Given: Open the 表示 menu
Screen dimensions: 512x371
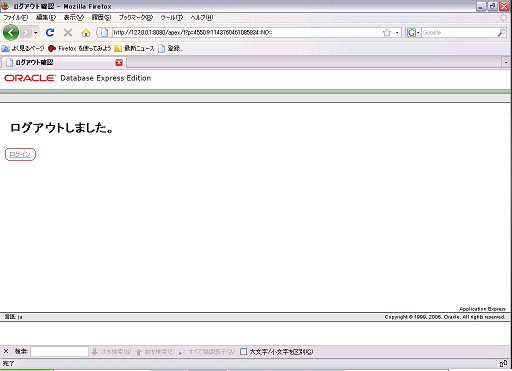Looking at the screenshot, I should pyautogui.click(x=74, y=17).
